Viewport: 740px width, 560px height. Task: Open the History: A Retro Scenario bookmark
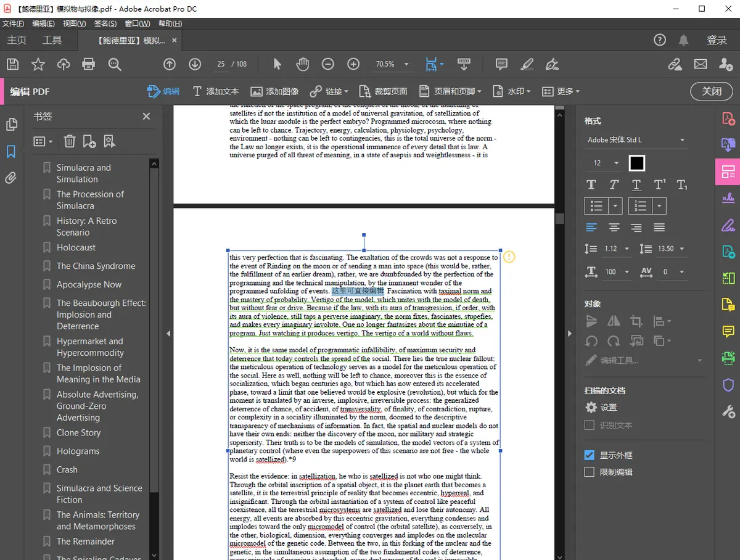[x=86, y=226]
